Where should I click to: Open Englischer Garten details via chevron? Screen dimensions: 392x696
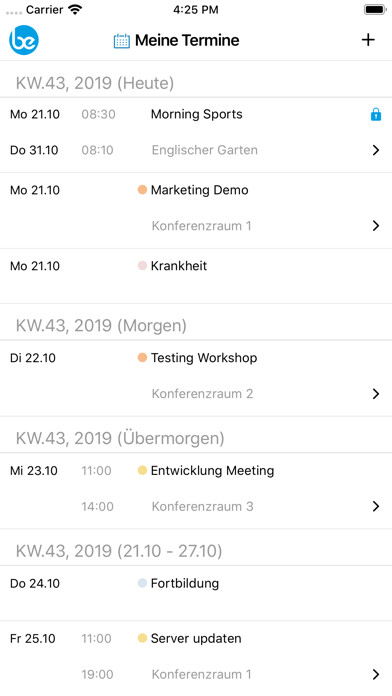point(376,150)
